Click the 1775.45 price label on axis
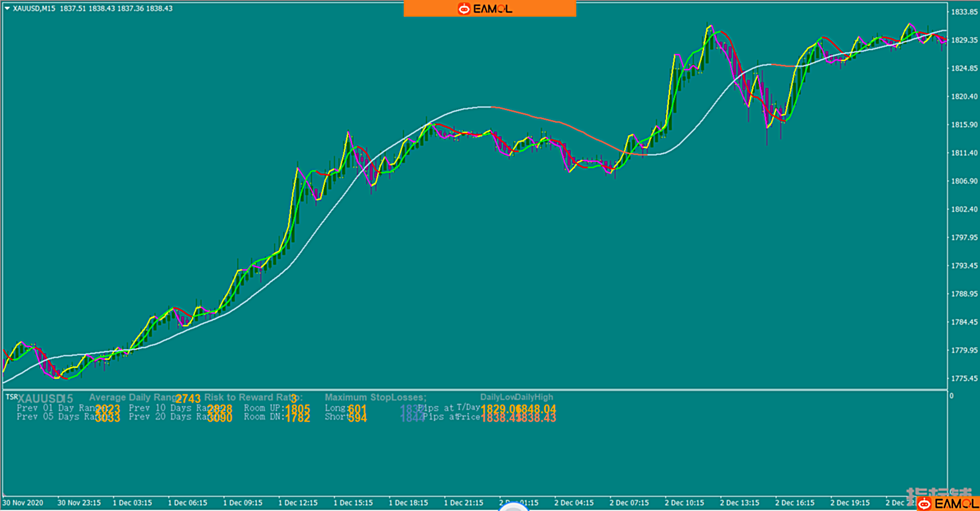Screen dimensions: 980x511 click(x=964, y=379)
